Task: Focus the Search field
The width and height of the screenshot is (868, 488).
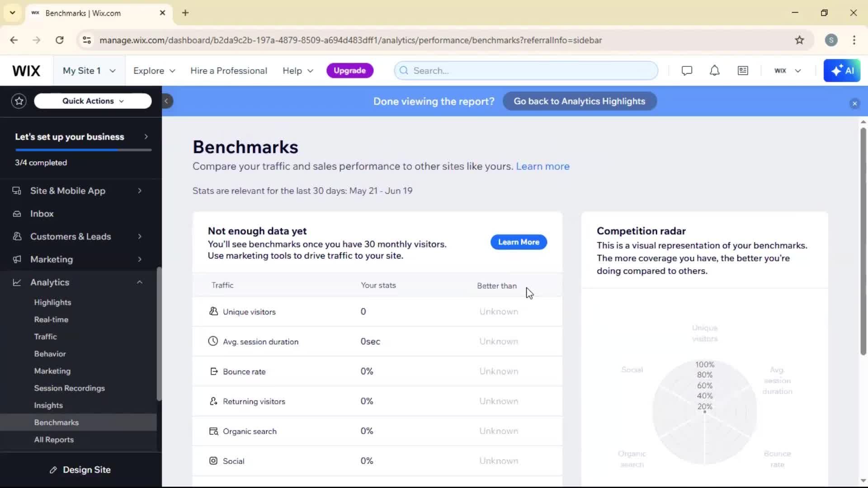Action: click(526, 71)
